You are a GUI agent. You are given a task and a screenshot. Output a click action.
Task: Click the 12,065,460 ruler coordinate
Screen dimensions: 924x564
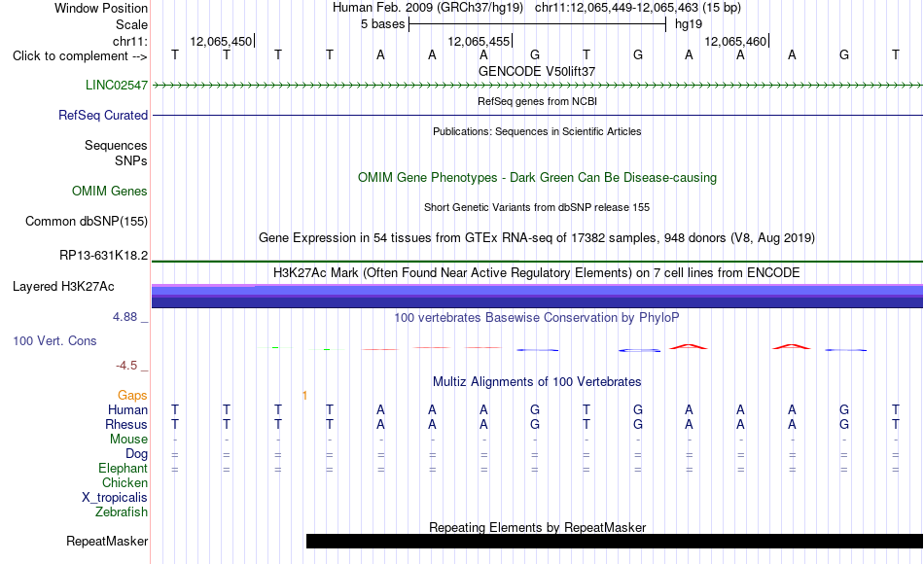[x=735, y=41]
